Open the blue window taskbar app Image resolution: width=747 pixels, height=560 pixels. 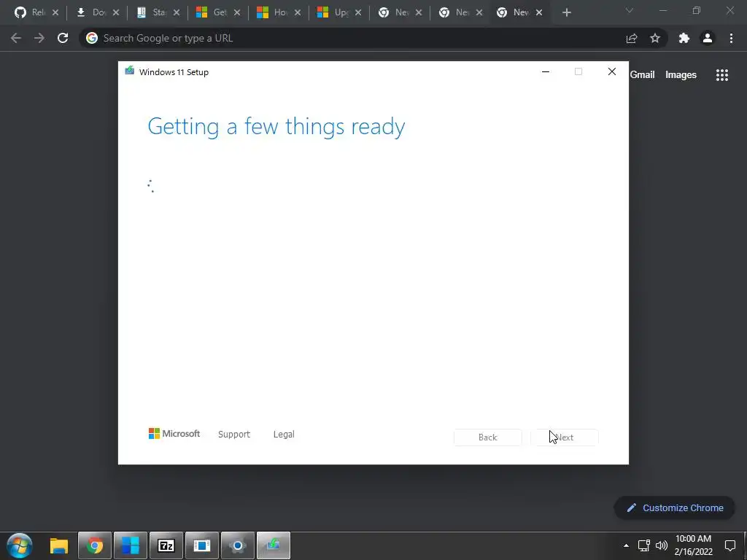201,545
